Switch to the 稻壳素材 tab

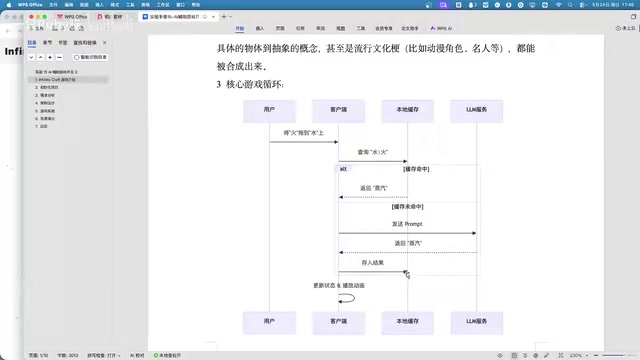tap(110, 17)
